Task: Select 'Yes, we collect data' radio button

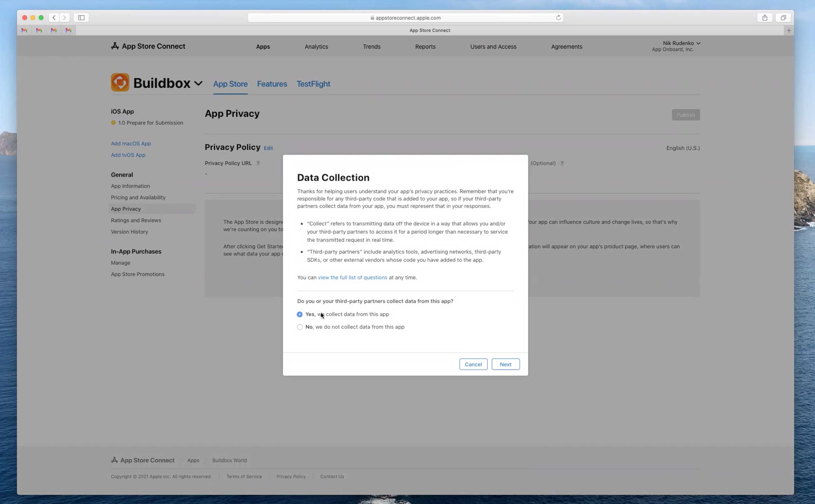Action: [300, 314]
